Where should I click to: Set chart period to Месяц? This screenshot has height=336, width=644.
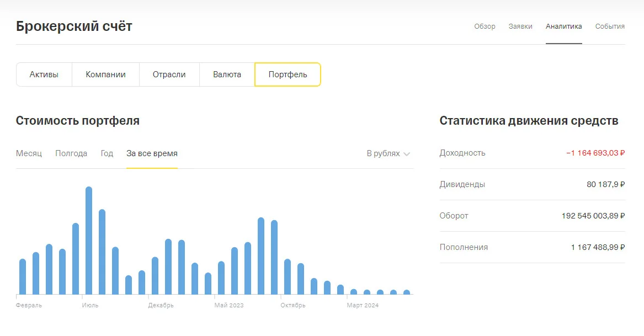[29, 153]
